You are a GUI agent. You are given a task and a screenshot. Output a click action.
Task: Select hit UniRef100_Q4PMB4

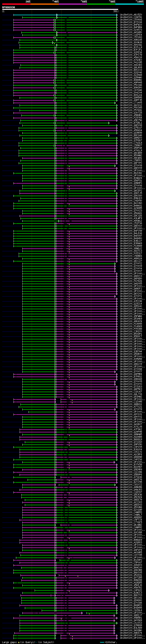click(131, 374)
